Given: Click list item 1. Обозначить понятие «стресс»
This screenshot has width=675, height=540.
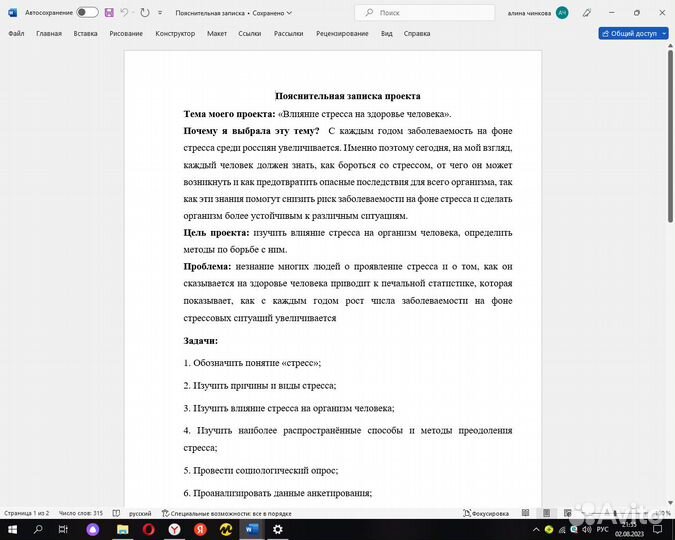Looking at the screenshot, I should click(252, 363).
